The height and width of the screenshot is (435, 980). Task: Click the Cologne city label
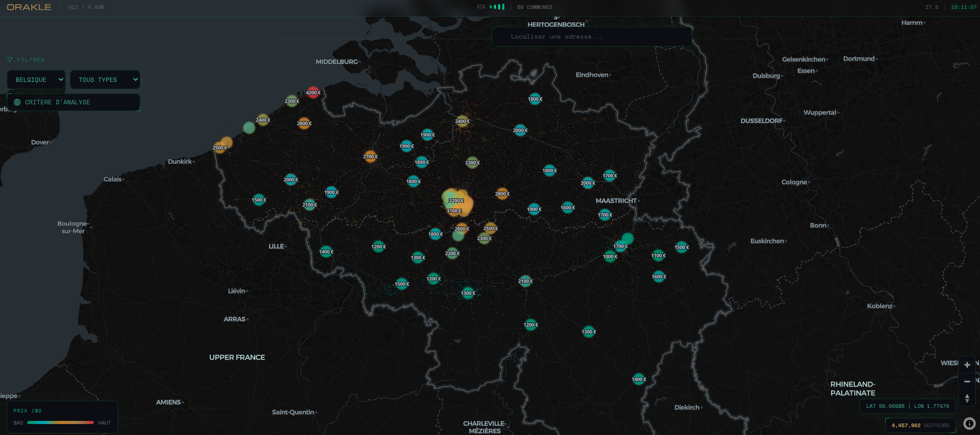click(794, 182)
